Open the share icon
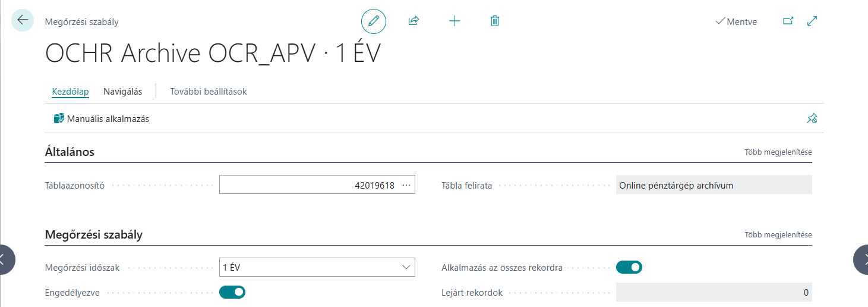Image resolution: width=868 pixels, height=307 pixels. [x=414, y=21]
